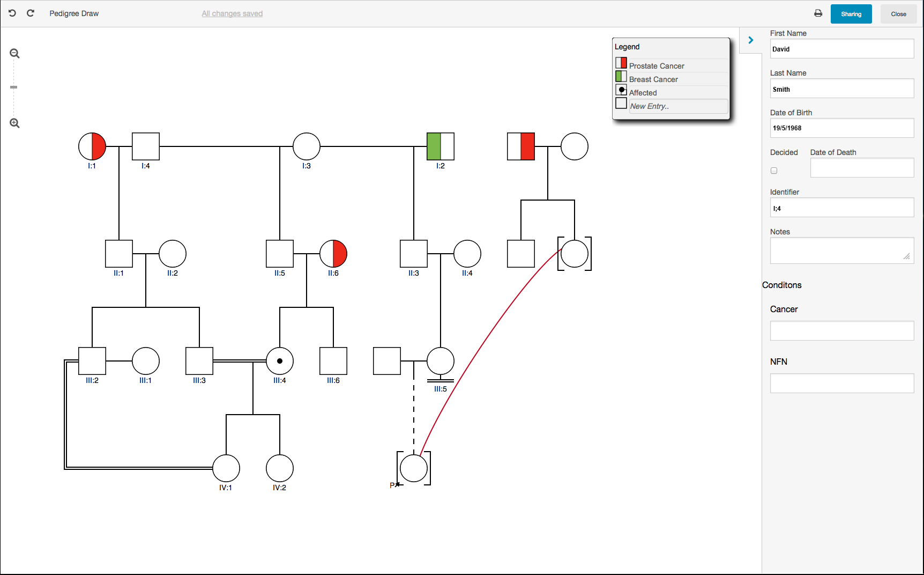Click the redo arrow icon

coord(31,13)
